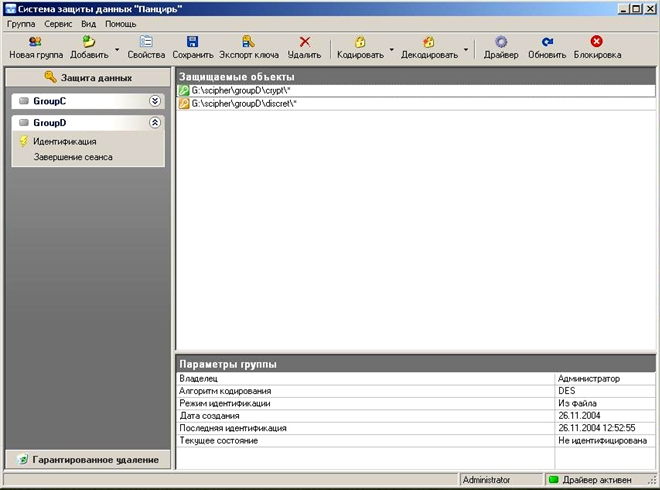660x490 pixels.
Task: Click the Драйвер gear icon
Action: 501,42
